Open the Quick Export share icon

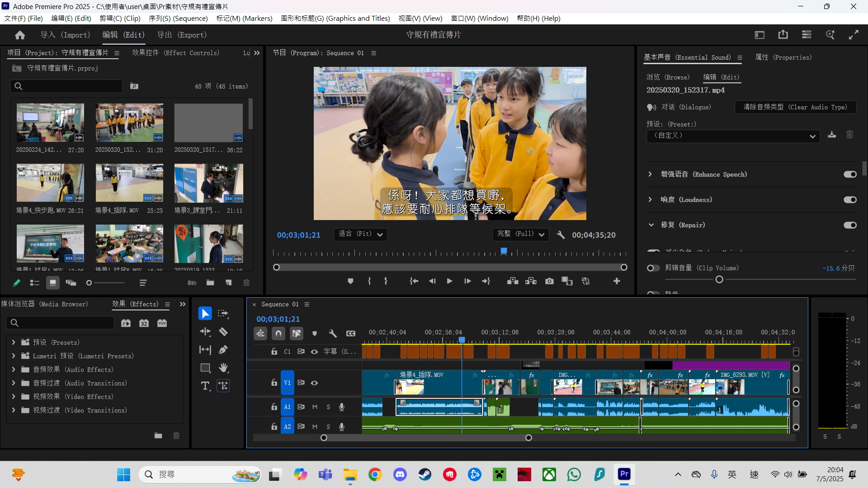tap(783, 35)
